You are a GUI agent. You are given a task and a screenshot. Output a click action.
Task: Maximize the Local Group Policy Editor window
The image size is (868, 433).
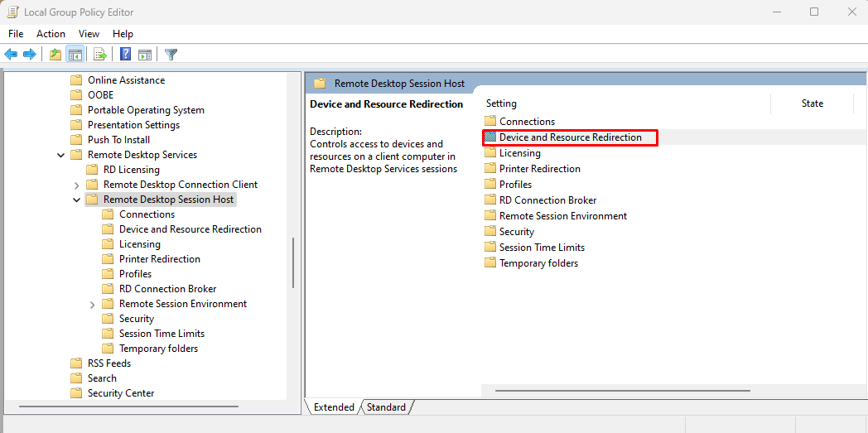813,12
